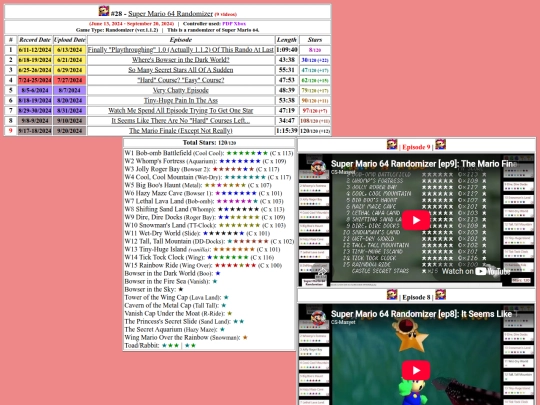This screenshot has width=540, height=405.
Task: Click the 'W5 Big Boo's Haunt' row
Action: (x=198, y=185)
